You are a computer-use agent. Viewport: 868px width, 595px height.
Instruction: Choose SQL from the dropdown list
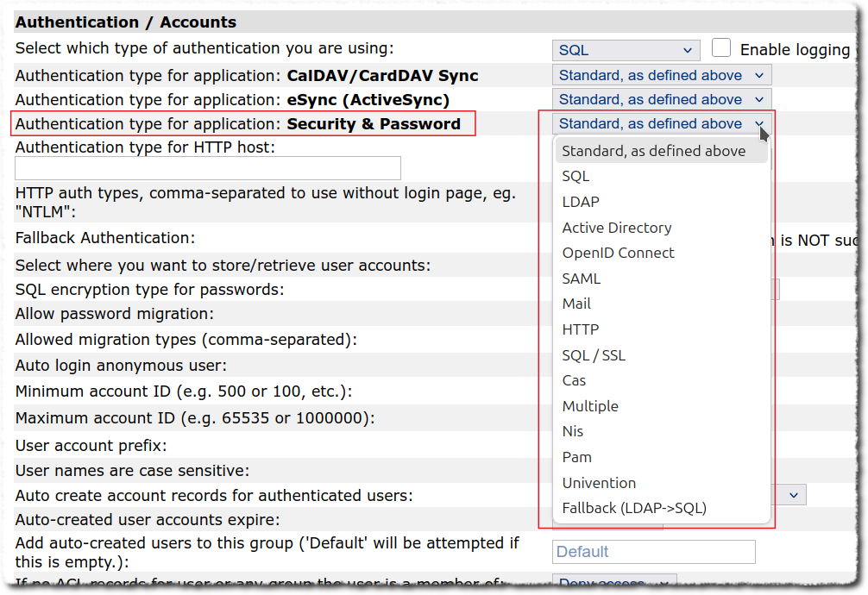point(576,177)
